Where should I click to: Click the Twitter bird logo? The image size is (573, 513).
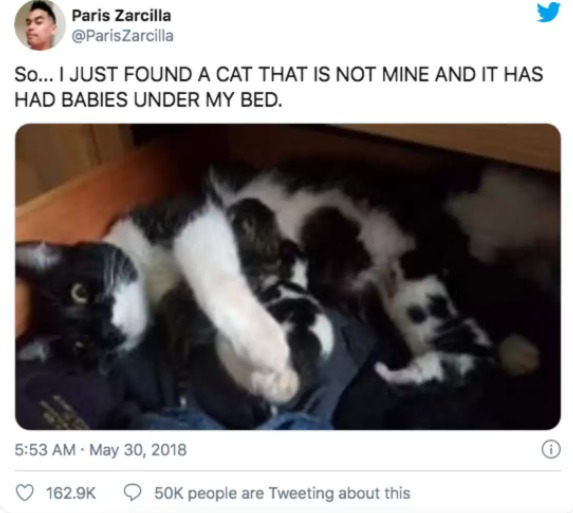click(x=549, y=13)
